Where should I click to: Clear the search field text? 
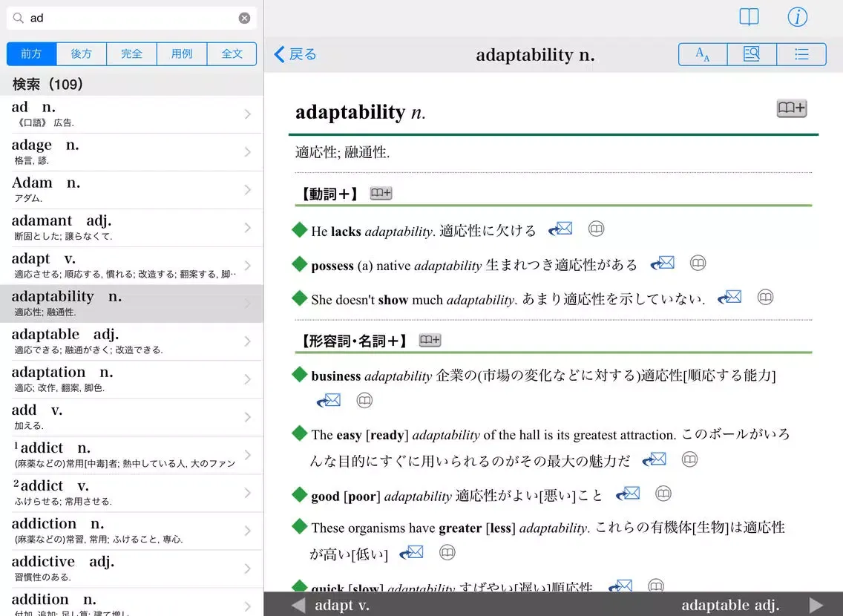(x=244, y=19)
